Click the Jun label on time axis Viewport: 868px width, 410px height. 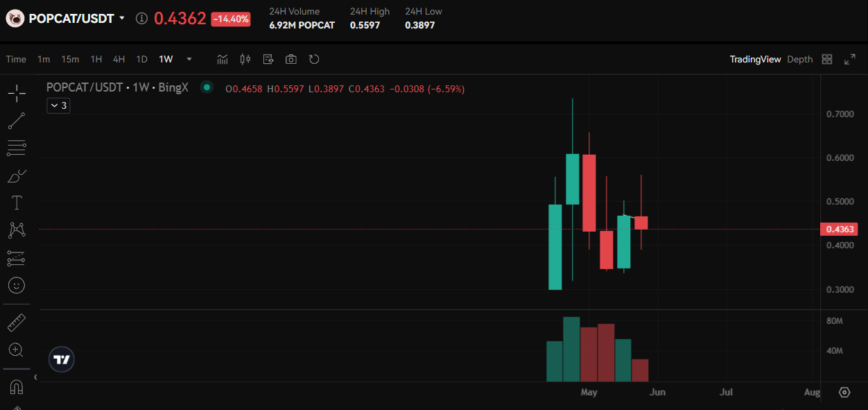pyautogui.click(x=657, y=393)
